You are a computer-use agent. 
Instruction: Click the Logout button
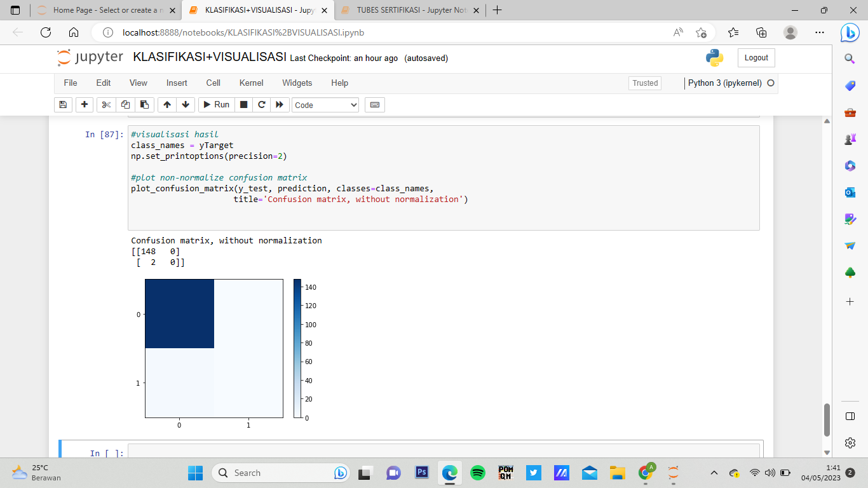point(756,58)
